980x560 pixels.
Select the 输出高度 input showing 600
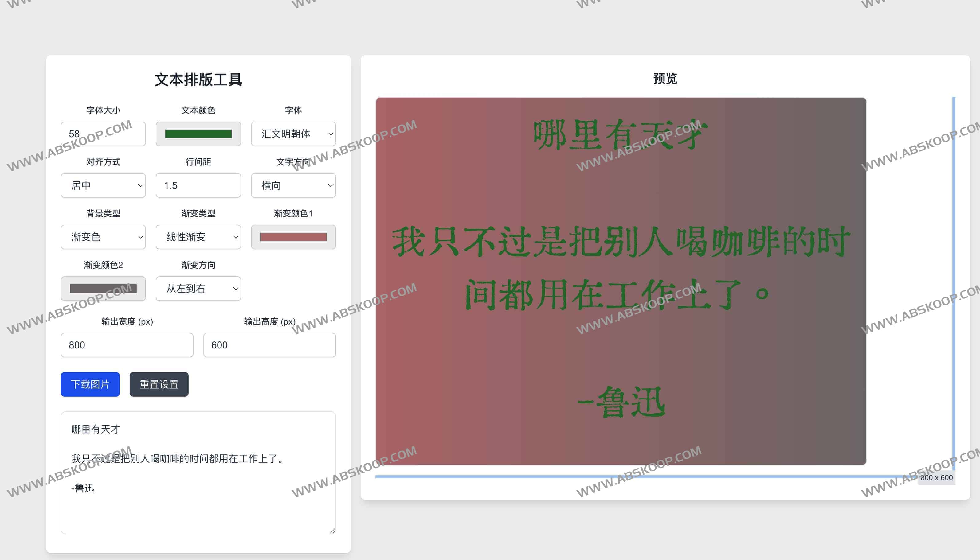point(269,345)
